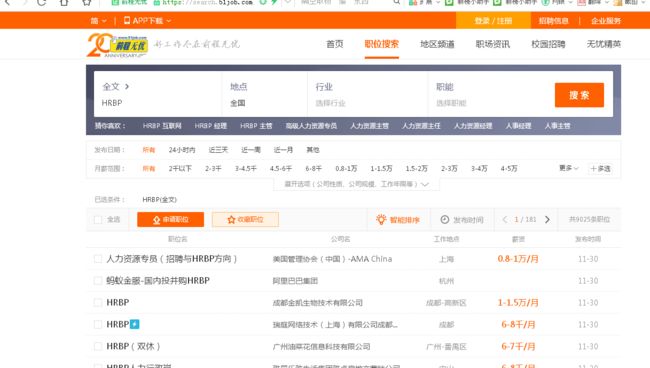
Task: Expand the 更多 salary range options
Action: click(568, 168)
